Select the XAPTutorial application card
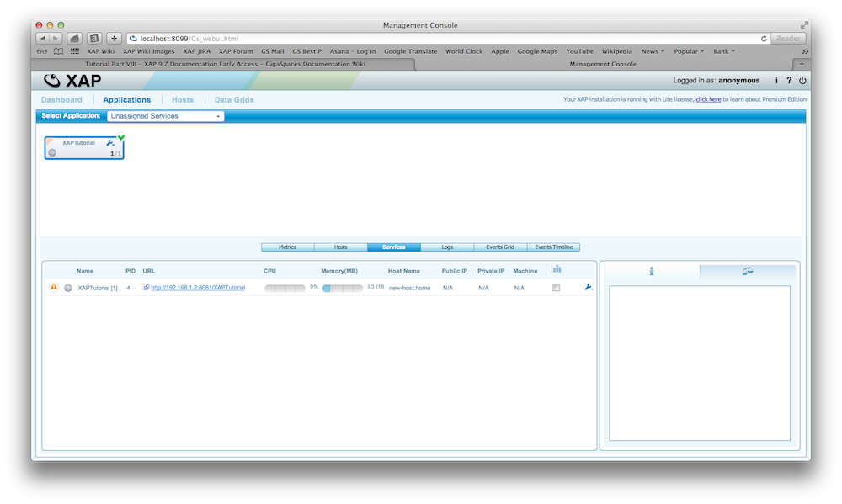The image size is (842, 504). click(x=83, y=147)
